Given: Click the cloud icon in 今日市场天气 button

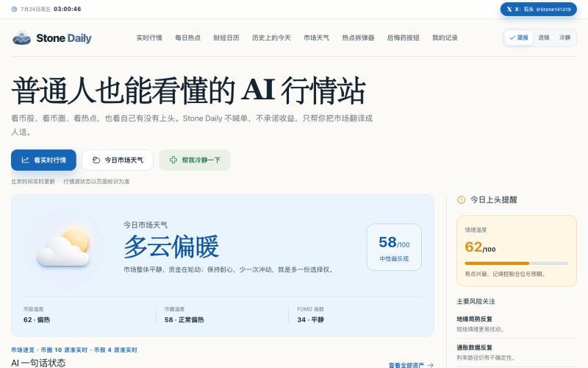Looking at the screenshot, I should pyautogui.click(x=96, y=160).
